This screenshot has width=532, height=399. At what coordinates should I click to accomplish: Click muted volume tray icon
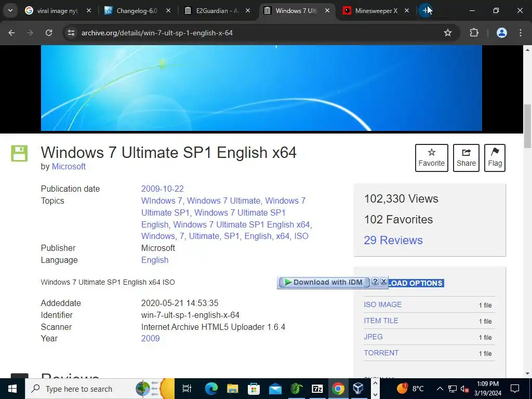465,389
